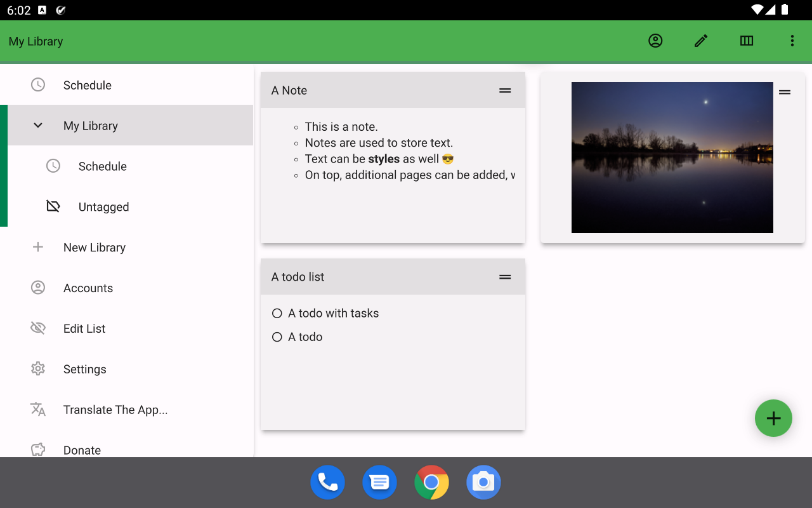Open Schedule under My Library
The height and width of the screenshot is (508, 812).
pyautogui.click(x=131, y=166)
